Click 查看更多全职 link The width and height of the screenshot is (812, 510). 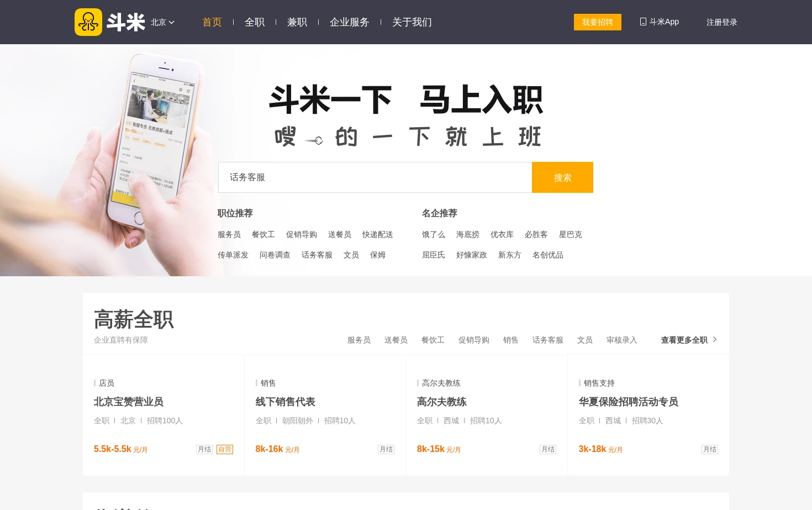(684, 340)
